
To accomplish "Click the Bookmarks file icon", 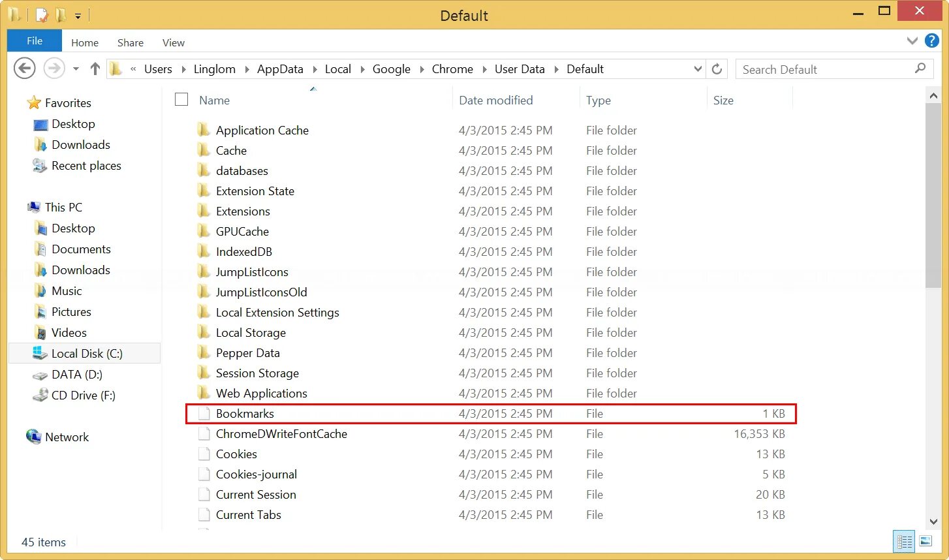I will click(204, 413).
